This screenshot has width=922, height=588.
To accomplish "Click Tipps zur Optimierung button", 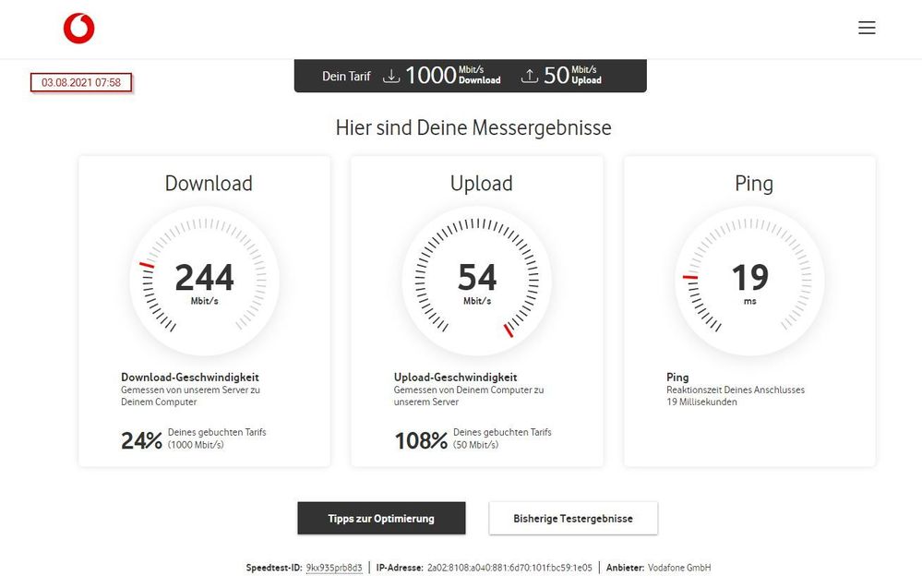I will pyautogui.click(x=381, y=518).
